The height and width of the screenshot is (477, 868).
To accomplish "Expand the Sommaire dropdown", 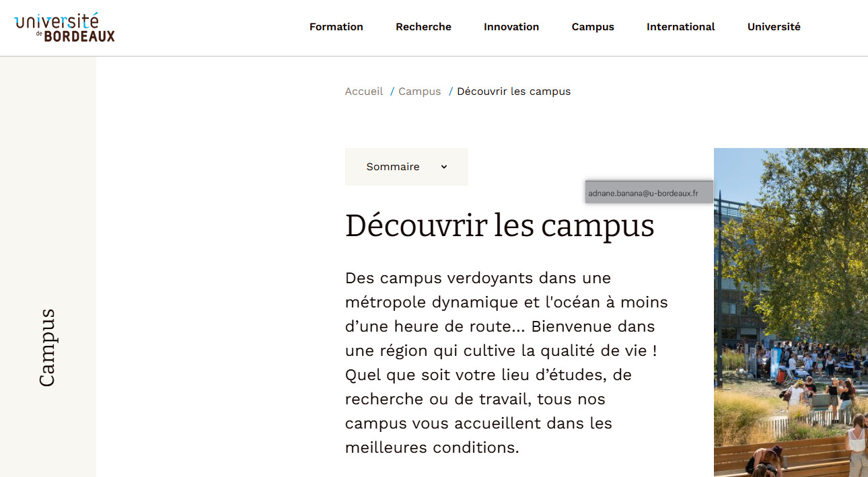I will click(x=406, y=167).
